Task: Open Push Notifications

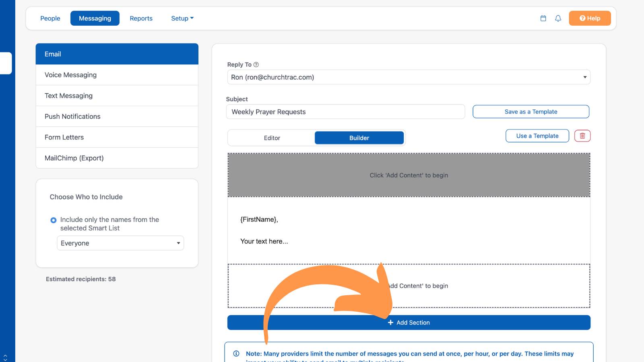Action: [117, 117]
